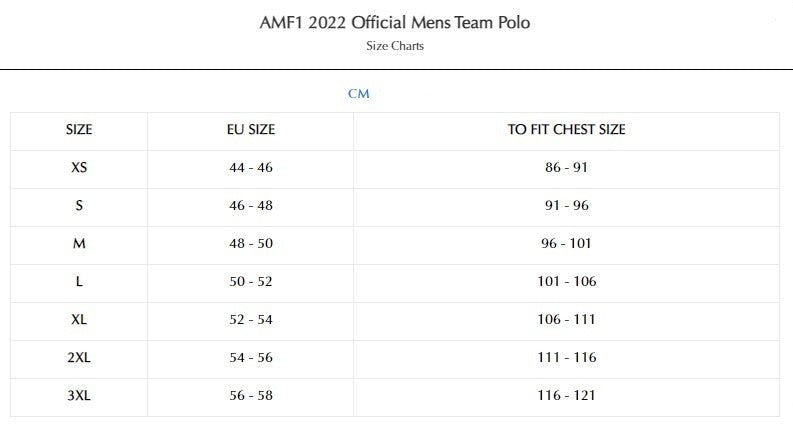
Task: Select the M size row label
Action: (79, 244)
